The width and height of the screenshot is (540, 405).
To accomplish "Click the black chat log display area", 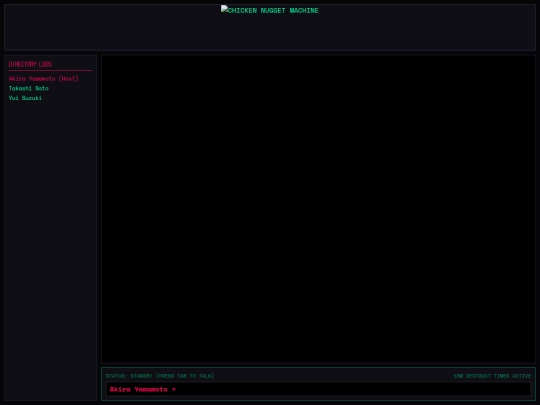I will click(x=318, y=209).
